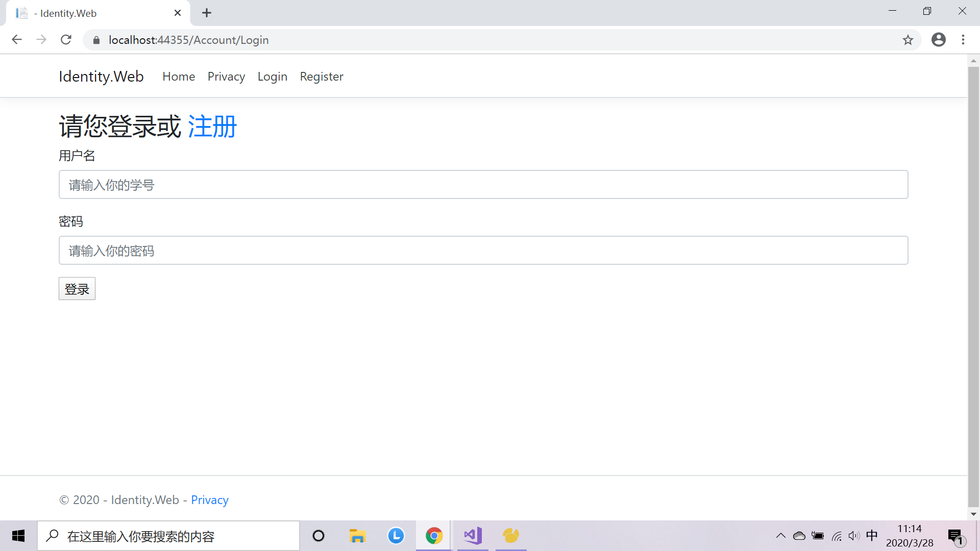
Task: Open the Chrome profile avatar
Action: coord(938,40)
